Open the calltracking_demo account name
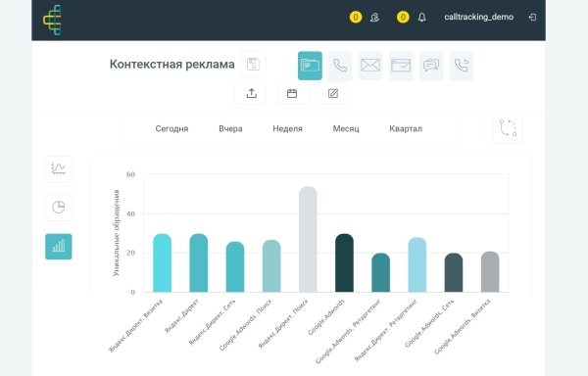This screenshot has height=376, width=588. [478, 17]
